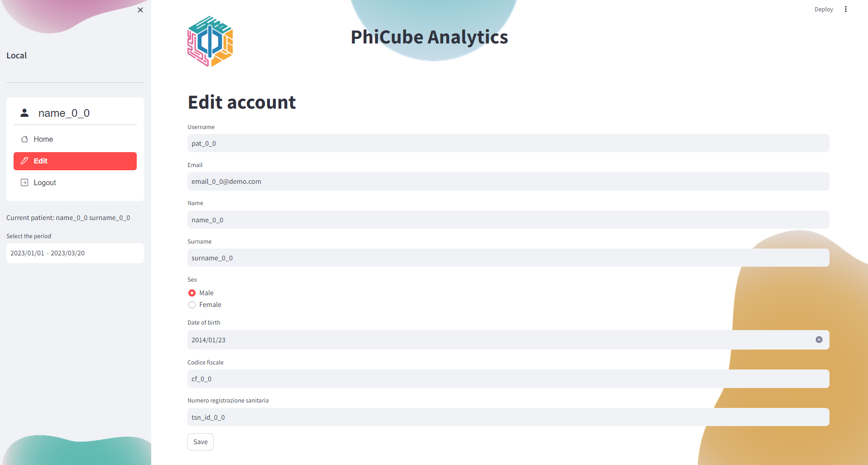The width and height of the screenshot is (868, 465).
Task: Click the Home house icon
Action: [x=24, y=139]
